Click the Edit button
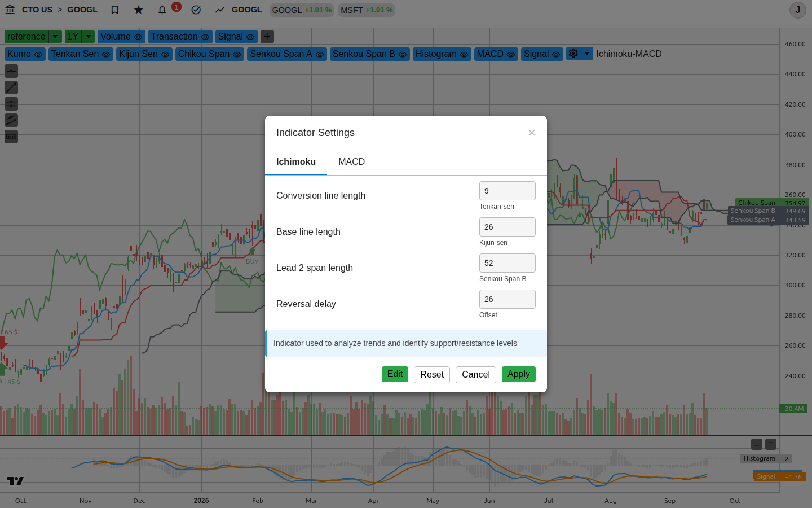This screenshot has height=508, width=812. click(x=395, y=374)
